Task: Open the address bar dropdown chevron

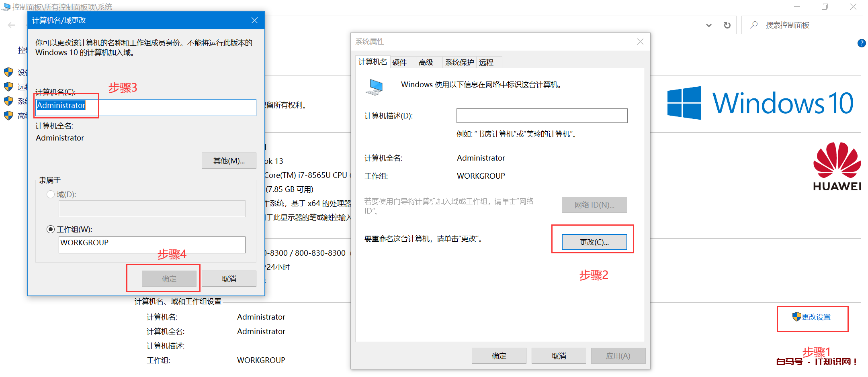Action: (x=708, y=25)
